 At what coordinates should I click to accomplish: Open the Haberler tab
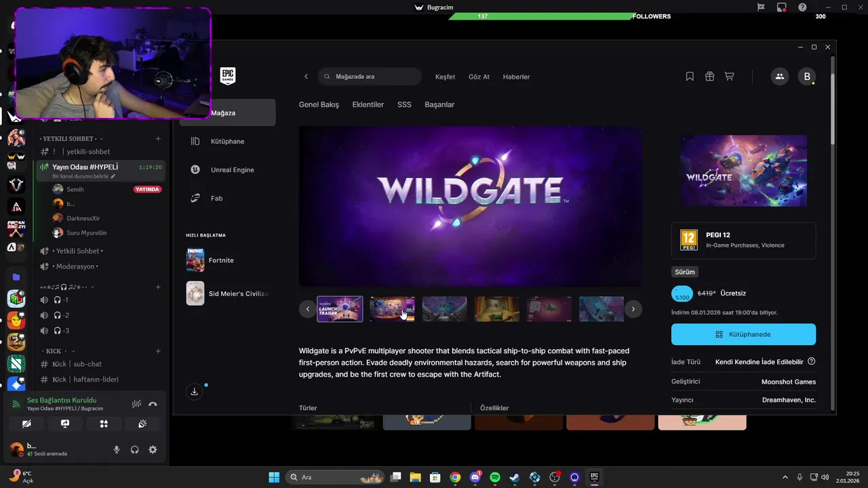(x=516, y=77)
